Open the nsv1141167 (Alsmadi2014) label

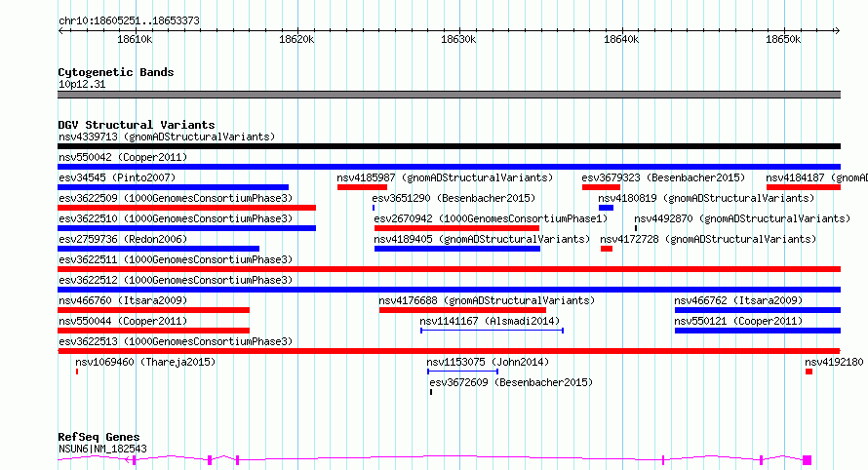[x=490, y=321]
